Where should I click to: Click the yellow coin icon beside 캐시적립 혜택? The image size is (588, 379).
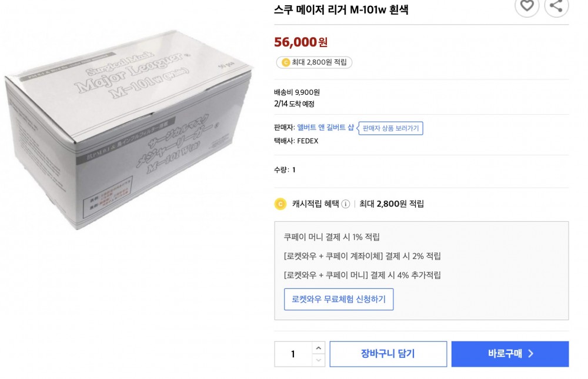point(281,204)
